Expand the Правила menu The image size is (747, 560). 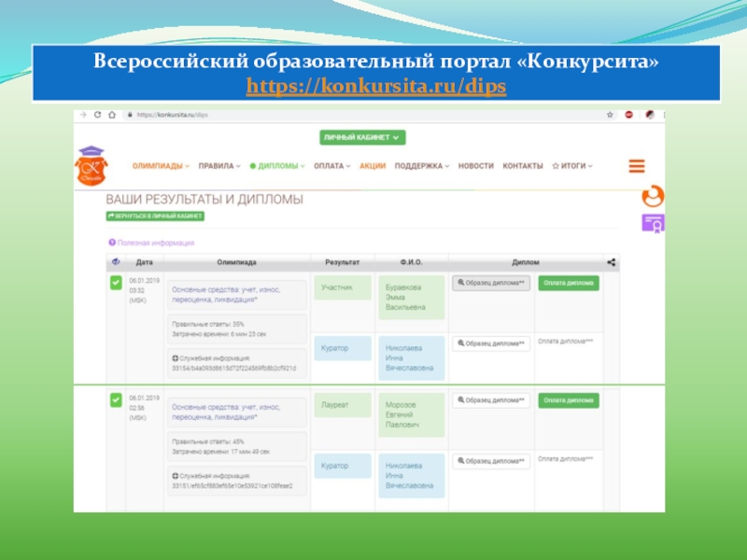point(220,166)
